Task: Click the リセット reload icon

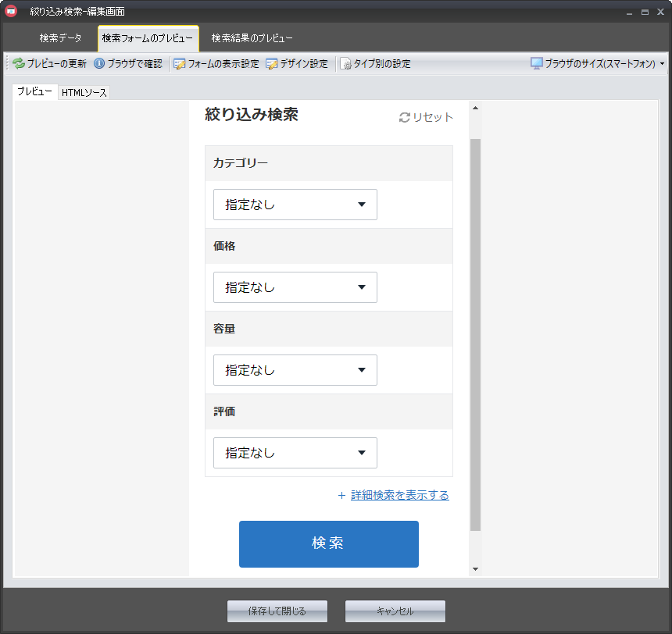Action: tap(404, 118)
